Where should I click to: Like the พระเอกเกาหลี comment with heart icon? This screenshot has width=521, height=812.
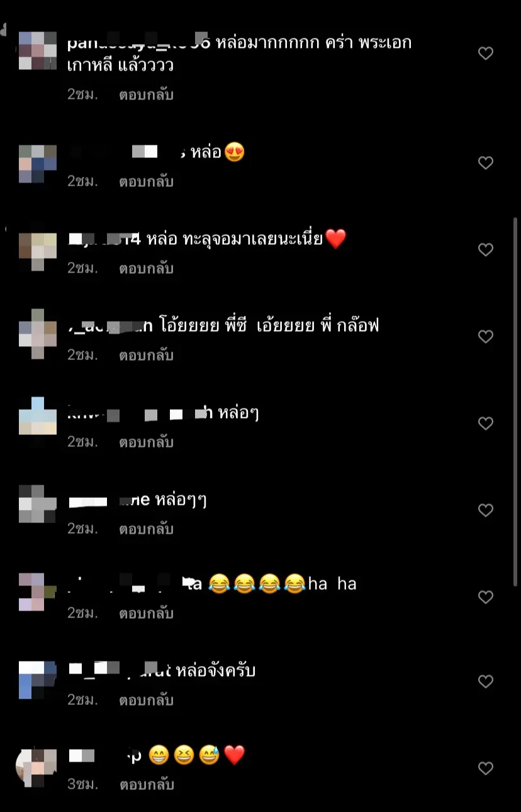pos(486,54)
